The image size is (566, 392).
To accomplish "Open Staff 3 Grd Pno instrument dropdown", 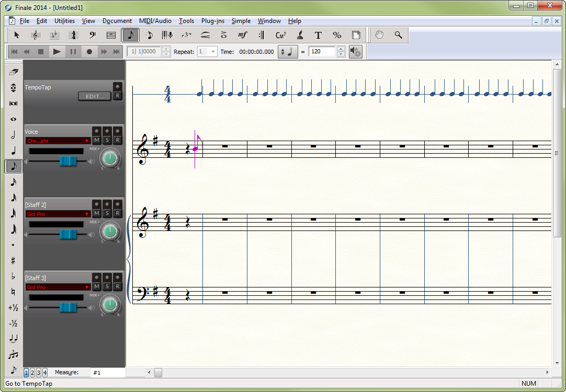I will 58,287.
